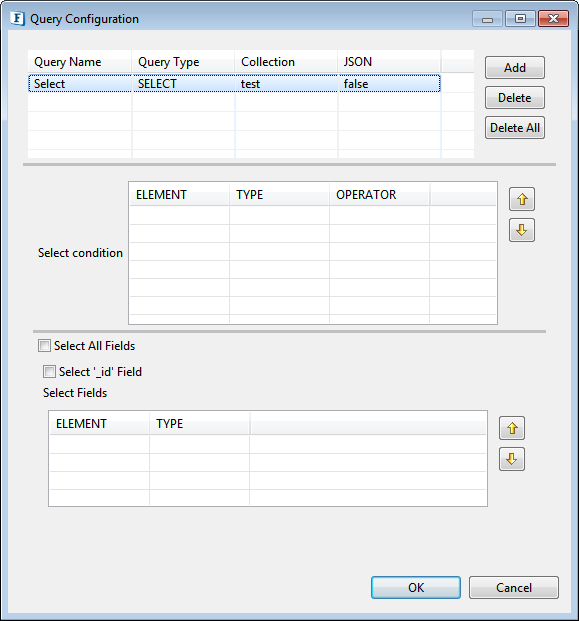Image resolution: width=579 pixels, height=621 pixels.
Task: Move condition up with Select condition's up arrow
Action: pyautogui.click(x=522, y=199)
